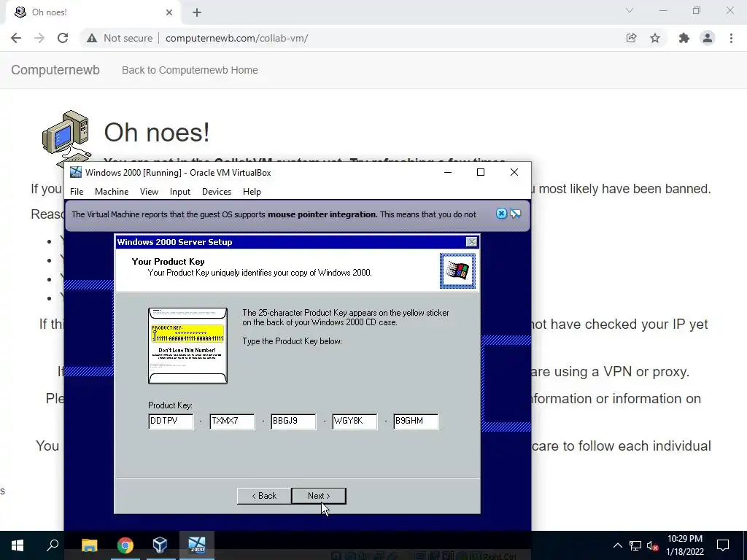
Task: Dismiss the mouse pointer integration notification
Action: (x=501, y=214)
